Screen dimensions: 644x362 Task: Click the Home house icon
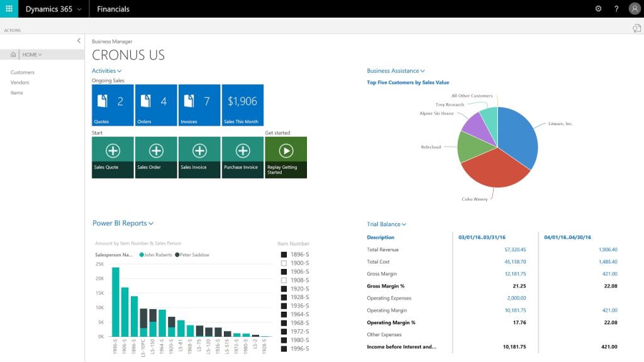[x=13, y=54]
